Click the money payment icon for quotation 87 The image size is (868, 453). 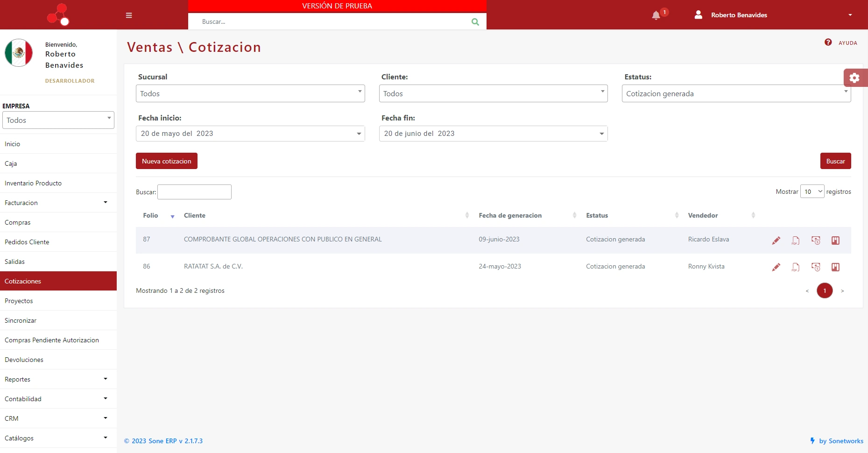[816, 241]
